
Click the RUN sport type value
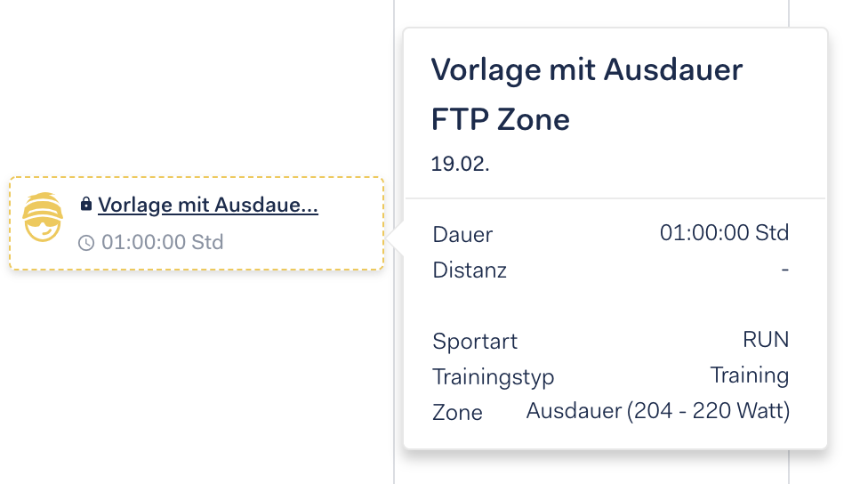point(766,340)
